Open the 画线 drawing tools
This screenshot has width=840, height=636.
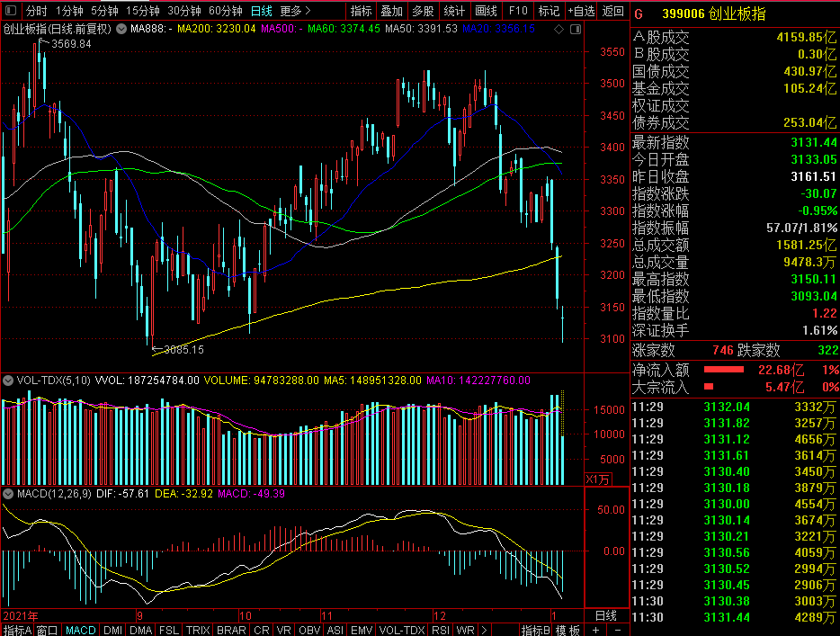tap(486, 11)
